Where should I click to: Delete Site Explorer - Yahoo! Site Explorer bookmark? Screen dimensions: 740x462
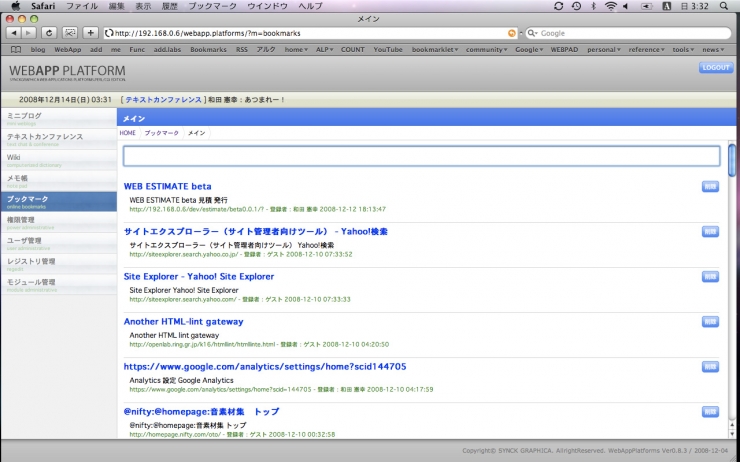click(x=710, y=277)
